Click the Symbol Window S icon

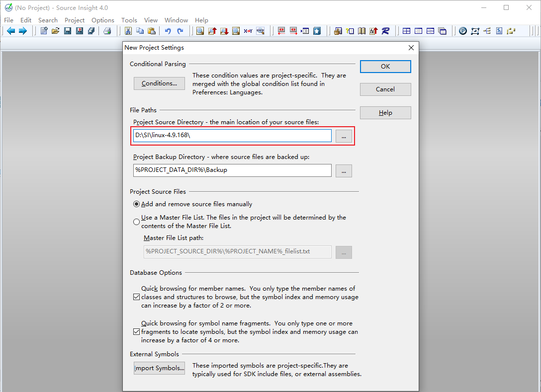[x=499, y=31]
